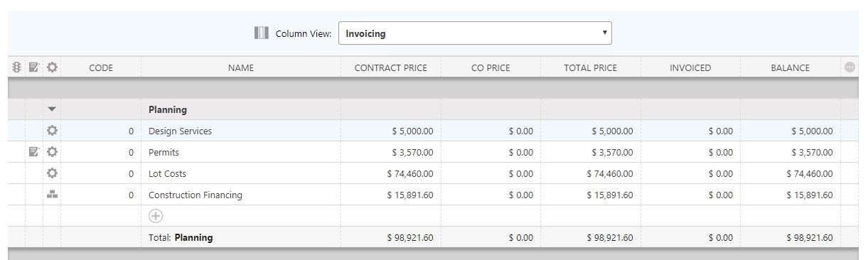Collapse the Planning group arrow
This screenshot has width=868, height=260.
click(x=52, y=109)
